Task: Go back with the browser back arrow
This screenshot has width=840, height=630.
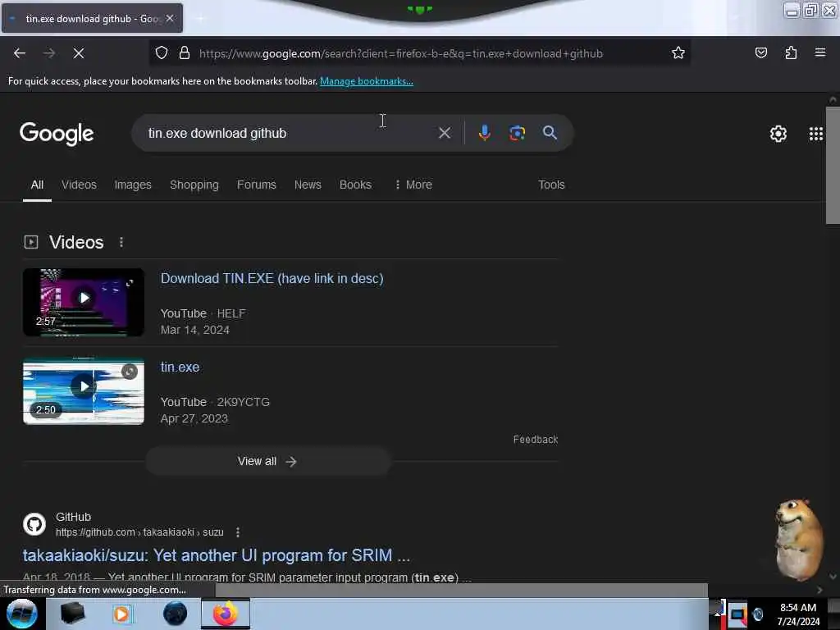Action: point(20,53)
